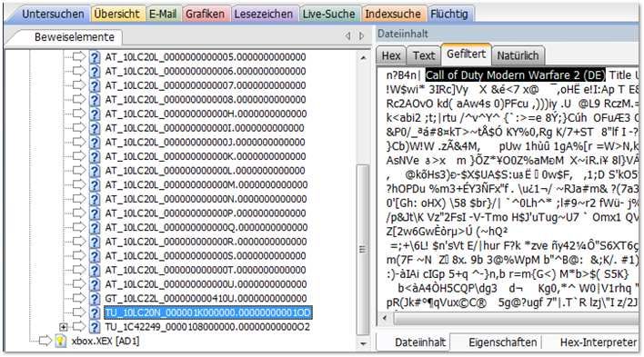Select file TU_1C42249_0000108000000

pos(207,327)
